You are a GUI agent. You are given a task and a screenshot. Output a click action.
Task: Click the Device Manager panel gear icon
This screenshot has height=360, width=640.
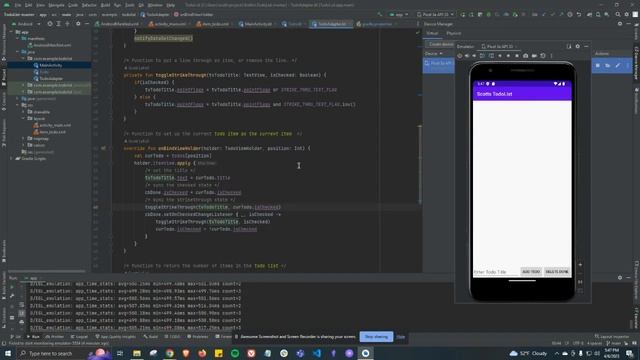click(x=620, y=24)
